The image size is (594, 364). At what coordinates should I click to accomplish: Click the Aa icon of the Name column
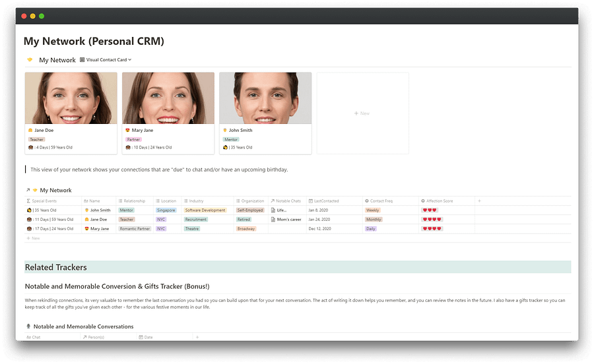click(86, 201)
